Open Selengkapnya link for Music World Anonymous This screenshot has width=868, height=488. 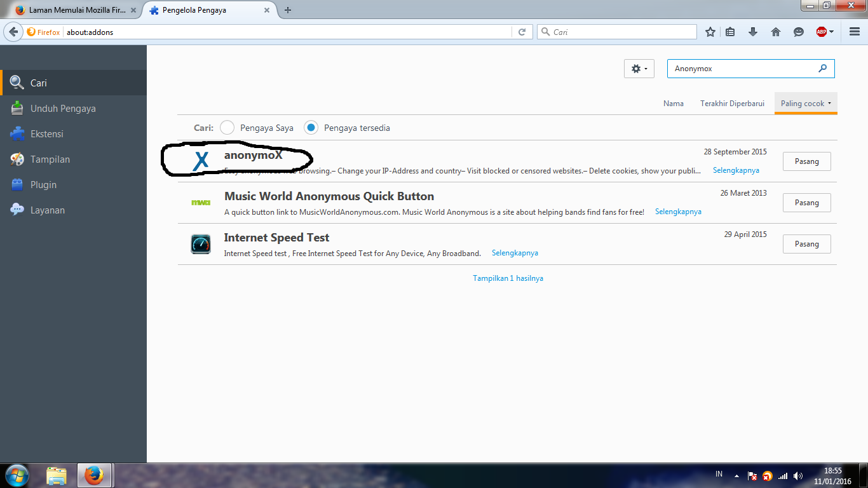[678, 212]
